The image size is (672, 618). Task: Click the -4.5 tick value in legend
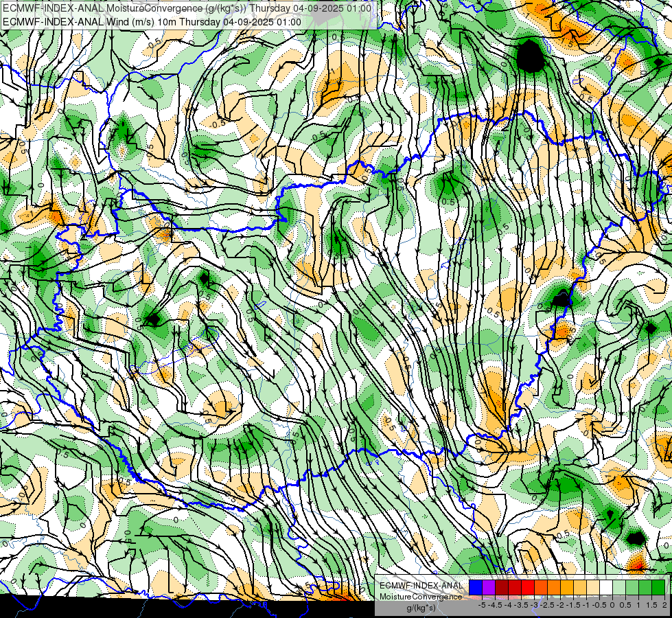click(496, 605)
